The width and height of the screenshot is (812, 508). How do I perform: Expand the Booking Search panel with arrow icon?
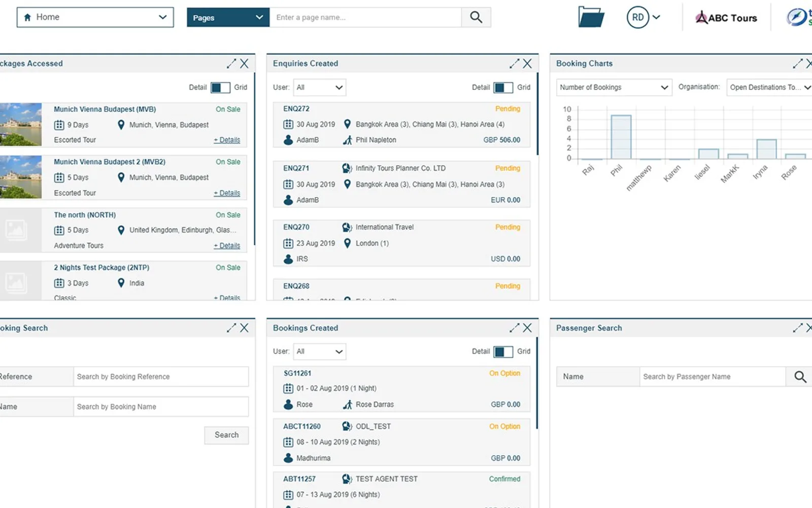click(231, 328)
